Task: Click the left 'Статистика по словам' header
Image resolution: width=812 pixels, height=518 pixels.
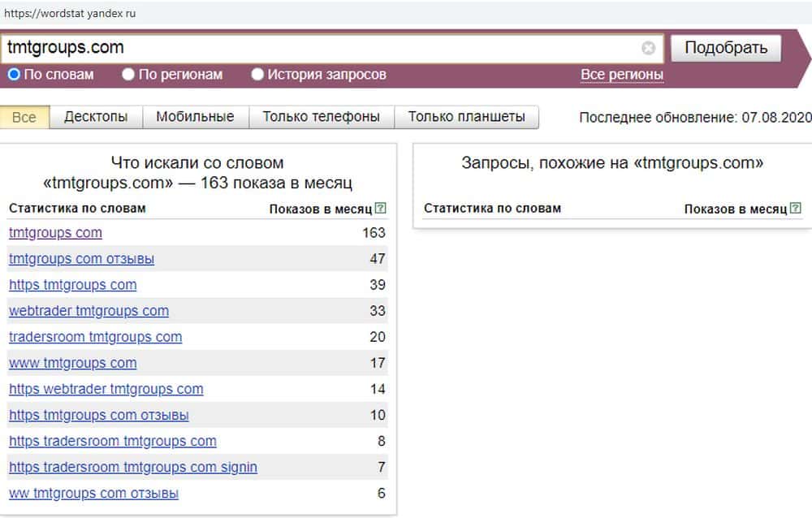Action: coord(77,208)
